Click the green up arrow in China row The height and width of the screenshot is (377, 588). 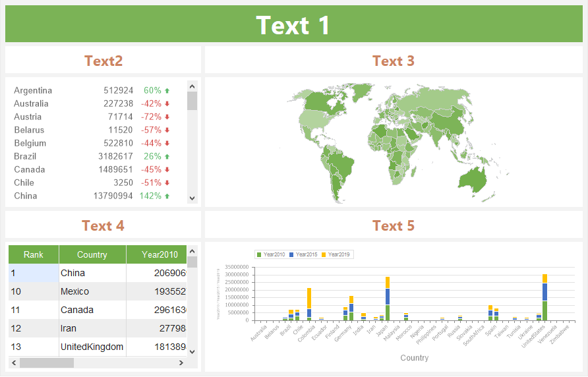tap(167, 196)
